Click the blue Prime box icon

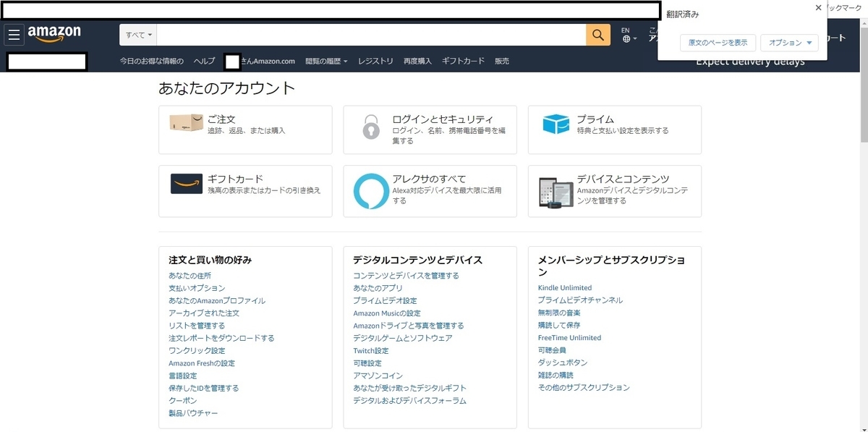556,124
